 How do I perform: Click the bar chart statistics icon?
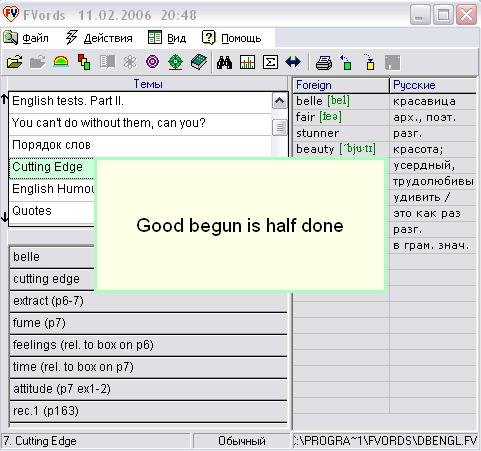point(247,62)
